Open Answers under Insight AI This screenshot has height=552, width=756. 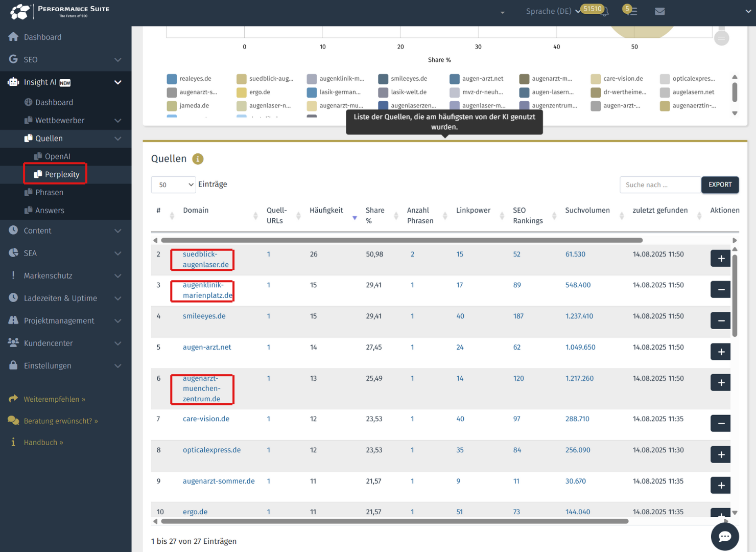click(x=50, y=210)
